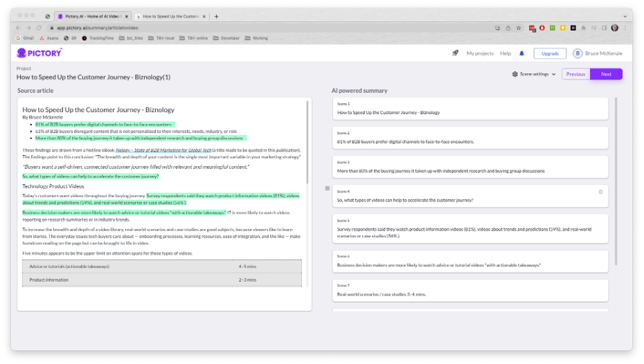644x364 pixels.
Task: Delete Scene 4 with trash icon
Action: (600, 192)
